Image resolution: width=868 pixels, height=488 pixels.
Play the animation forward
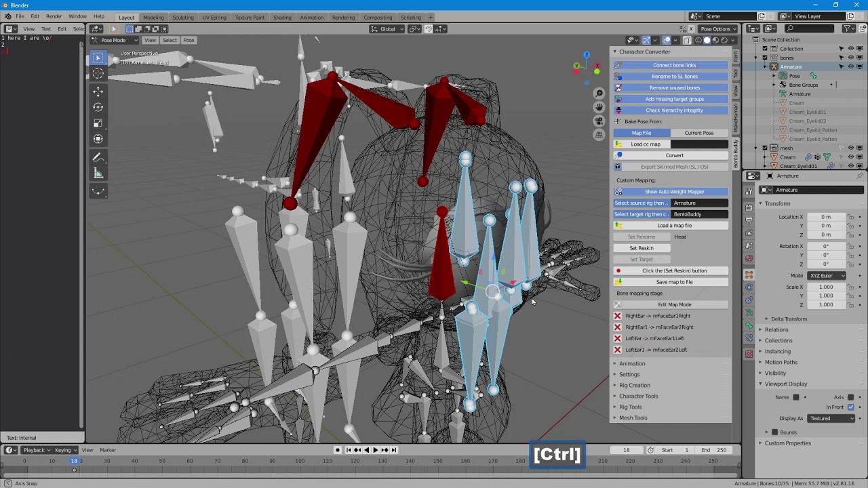click(375, 450)
